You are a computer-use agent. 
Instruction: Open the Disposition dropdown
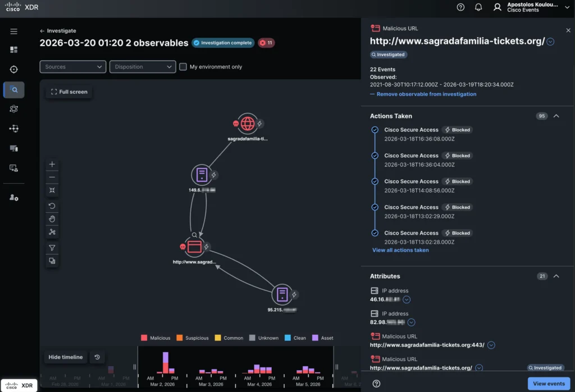[x=142, y=66]
